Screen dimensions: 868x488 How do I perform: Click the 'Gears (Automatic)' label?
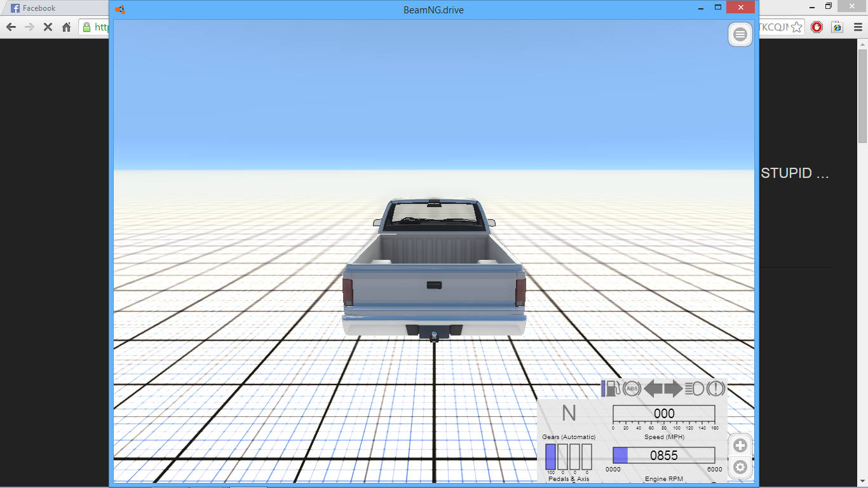click(569, 437)
